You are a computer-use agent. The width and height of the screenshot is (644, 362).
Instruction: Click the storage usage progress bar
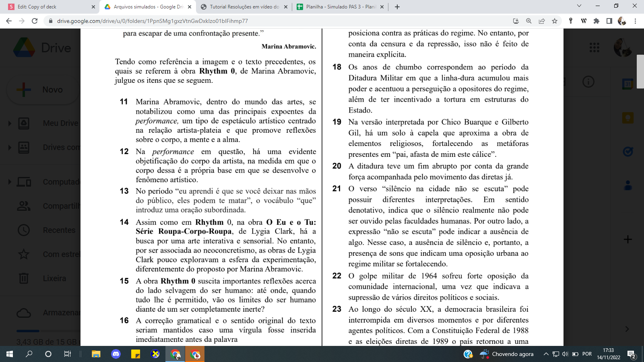[48, 331]
